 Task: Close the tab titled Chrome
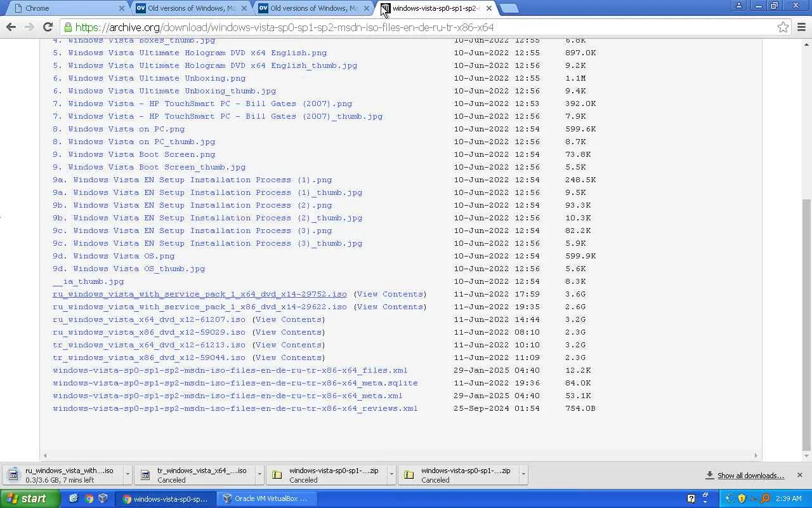[122, 8]
